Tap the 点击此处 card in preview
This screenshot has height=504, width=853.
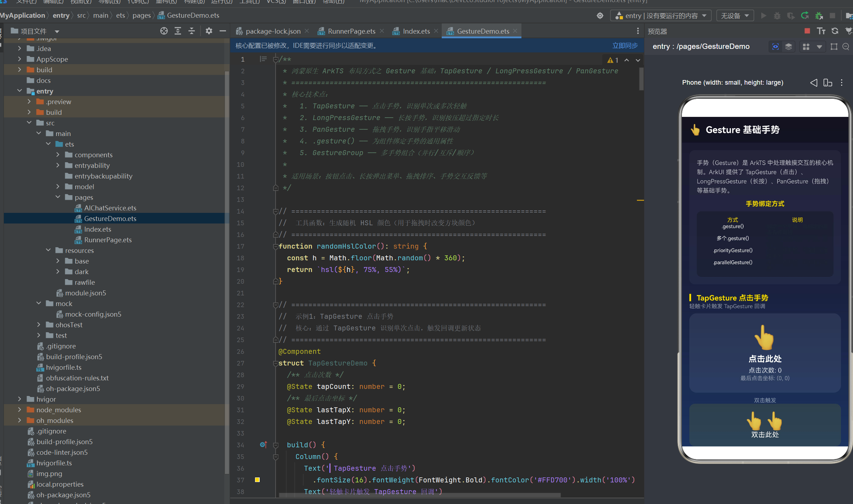coord(765,353)
